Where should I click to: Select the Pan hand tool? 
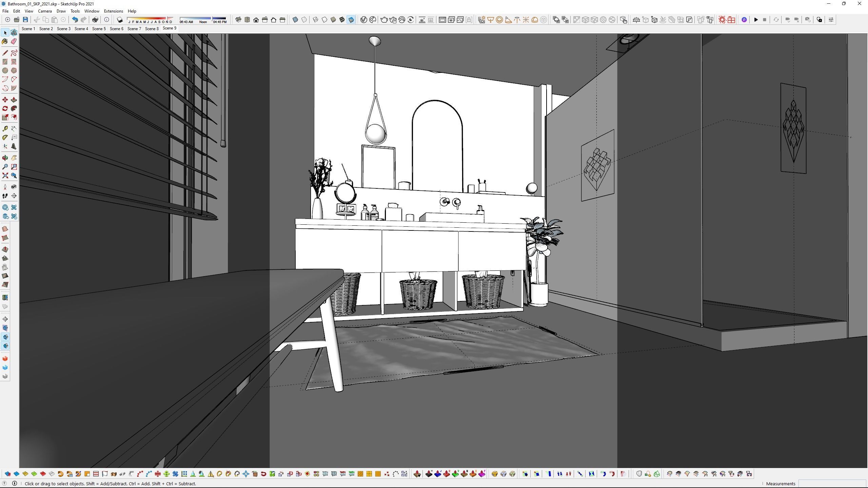pos(14,158)
